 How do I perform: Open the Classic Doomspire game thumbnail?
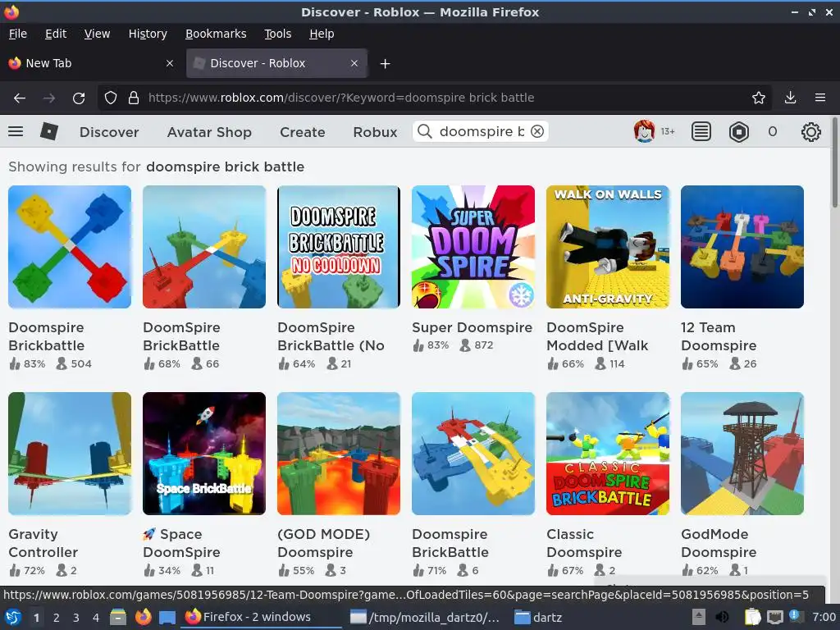pyautogui.click(x=608, y=454)
